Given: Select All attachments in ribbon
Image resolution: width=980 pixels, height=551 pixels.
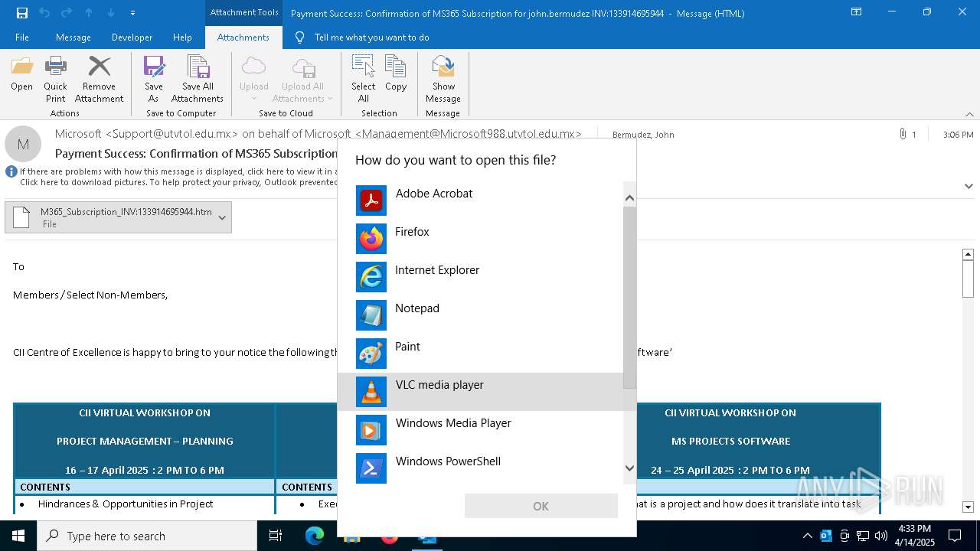Looking at the screenshot, I should pyautogui.click(x=363, y=79).
